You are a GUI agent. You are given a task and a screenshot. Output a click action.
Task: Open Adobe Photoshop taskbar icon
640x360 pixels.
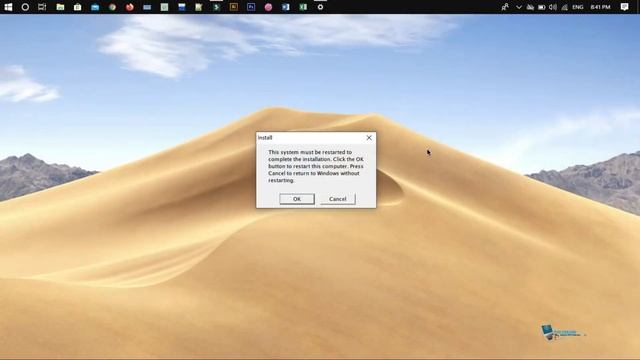tap(251, 7)
